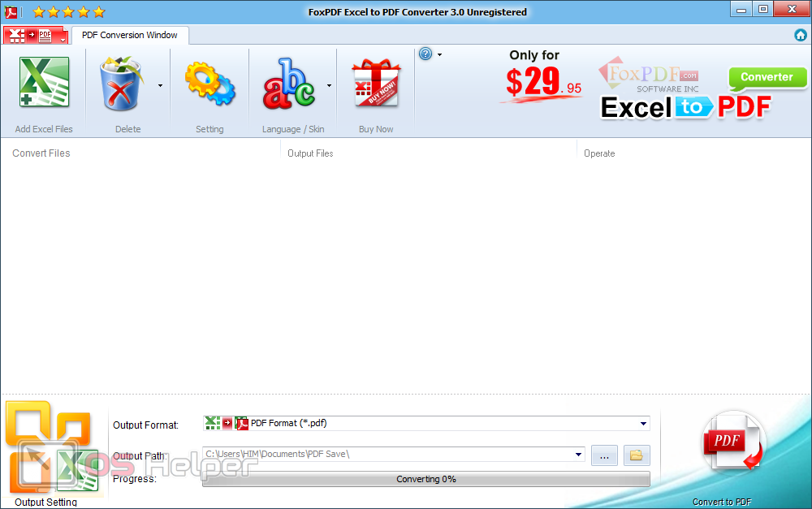Select the PDF Conversion Window tab
The height and width of the screenshot is (509, 812).
[x=130, y=35]
